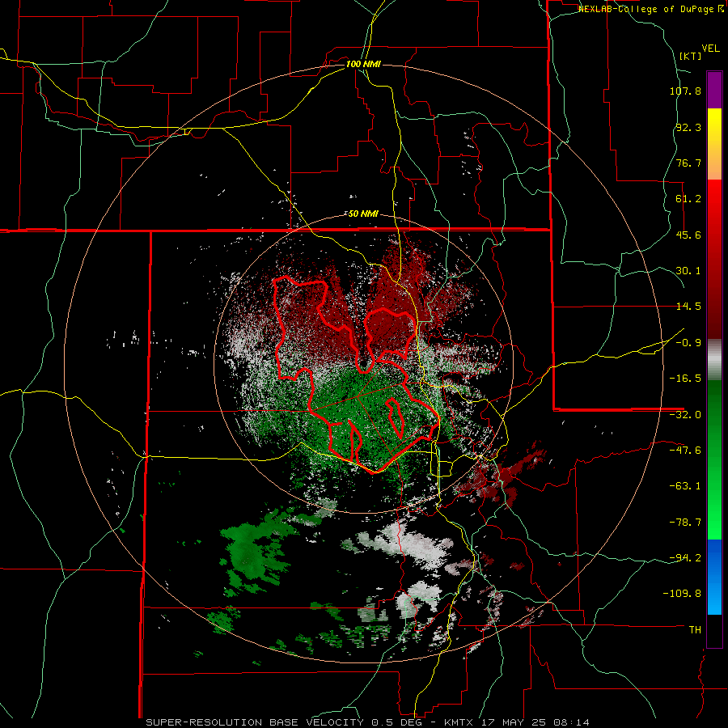
Task: Select the -94.2 scale value
Action: pyautogui.click(x=685, y=557)
